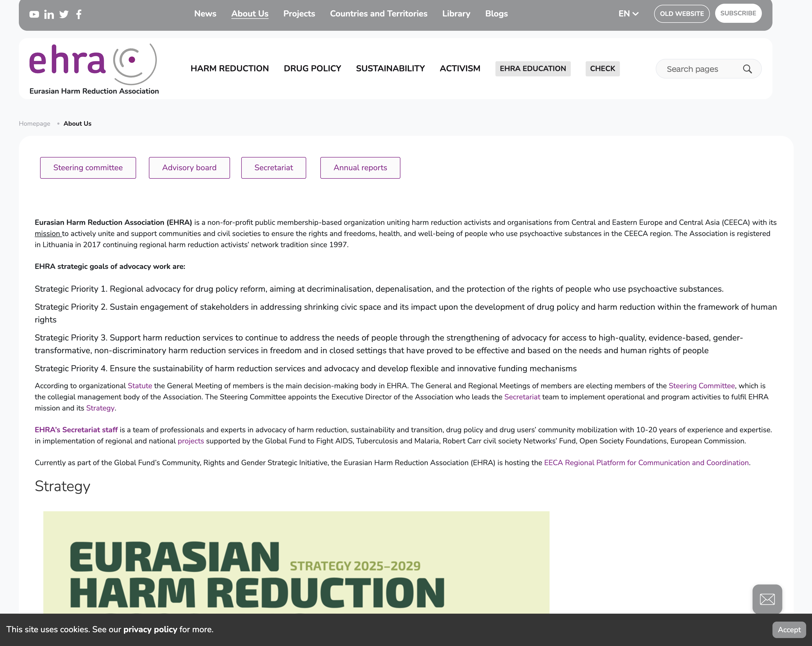Open the Blogs menu item
The image size is (812, 646).
click(x=496, y=14)
